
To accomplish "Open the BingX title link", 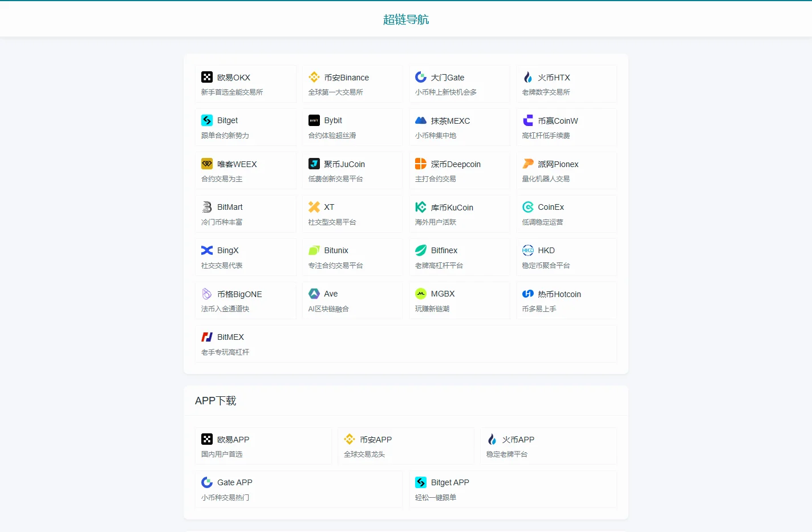I will (228, 250).
